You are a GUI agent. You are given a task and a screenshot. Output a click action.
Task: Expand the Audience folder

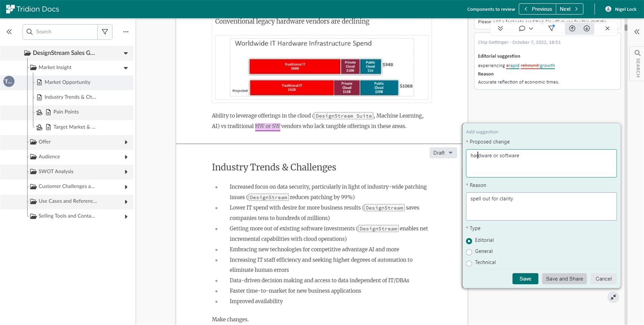click(126, 157)
